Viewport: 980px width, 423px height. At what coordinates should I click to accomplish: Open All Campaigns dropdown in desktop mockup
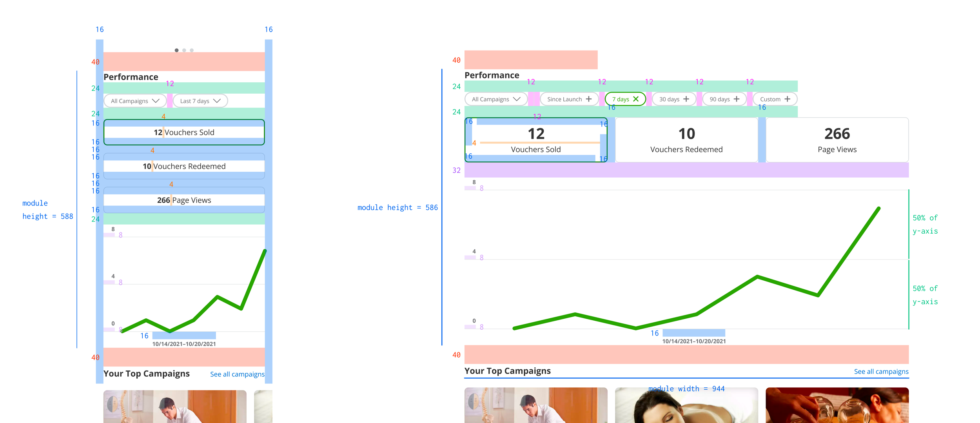pos(496,99)
